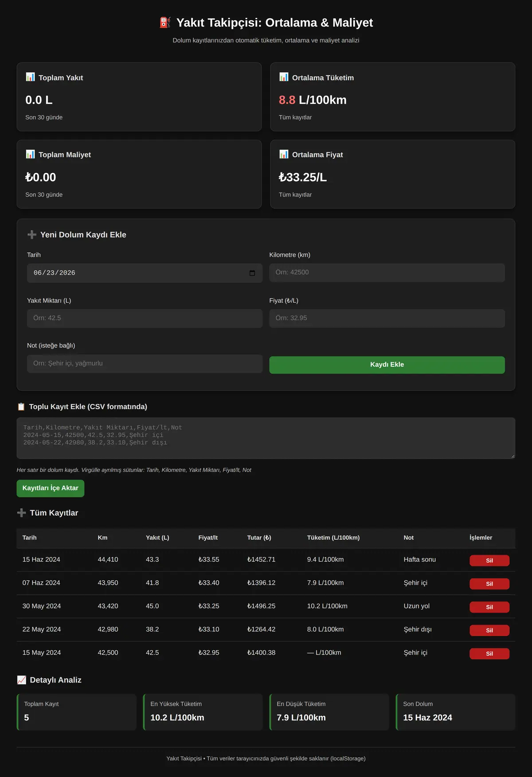Click the fuel pump icon in the title
532x777 pixels.
pyautogui.click(x=165, y=23)
